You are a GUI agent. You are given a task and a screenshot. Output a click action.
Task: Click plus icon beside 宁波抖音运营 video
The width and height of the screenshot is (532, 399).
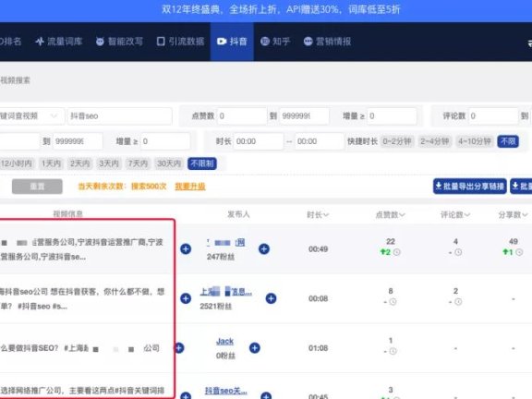[x=186, y=248]
